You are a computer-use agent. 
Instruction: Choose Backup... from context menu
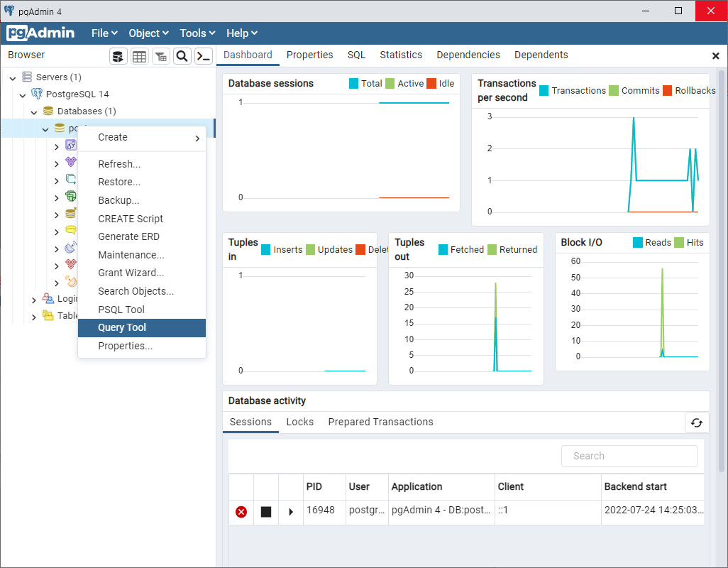(142, 200)
